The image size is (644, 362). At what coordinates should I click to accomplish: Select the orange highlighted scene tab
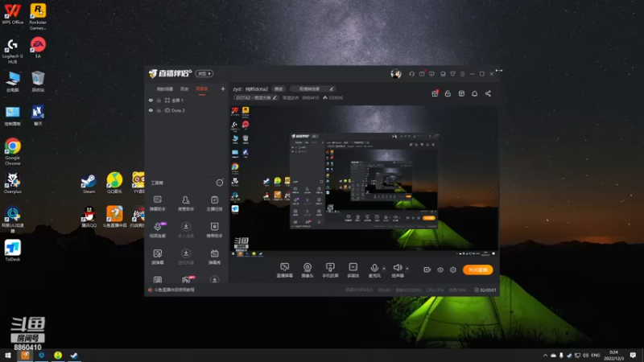202,88
